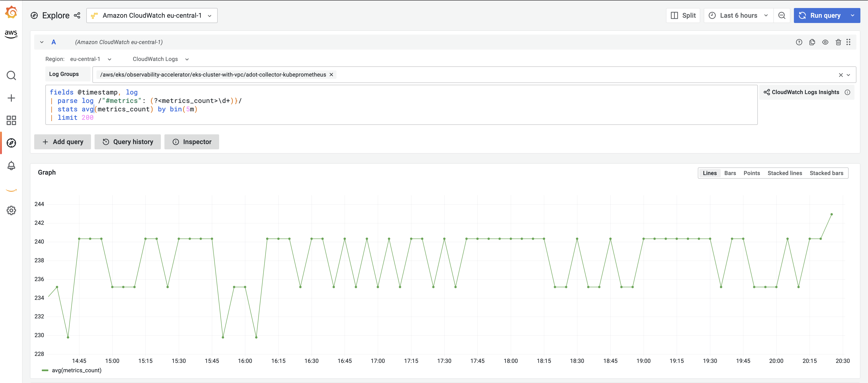Click the drag handle dots for query A

point(848,42)
